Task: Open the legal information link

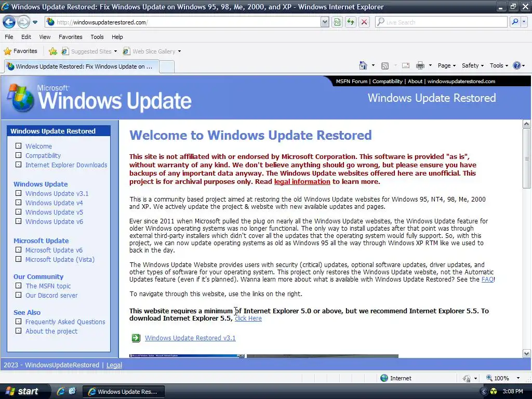Action: 302,181
